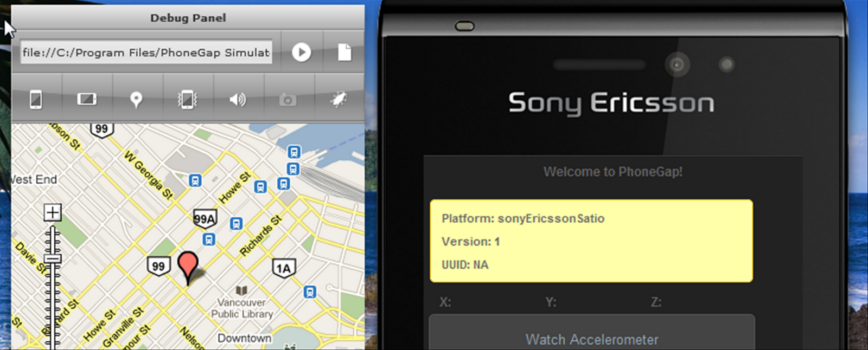Click the map zoom slider handle

pos(53,258)
